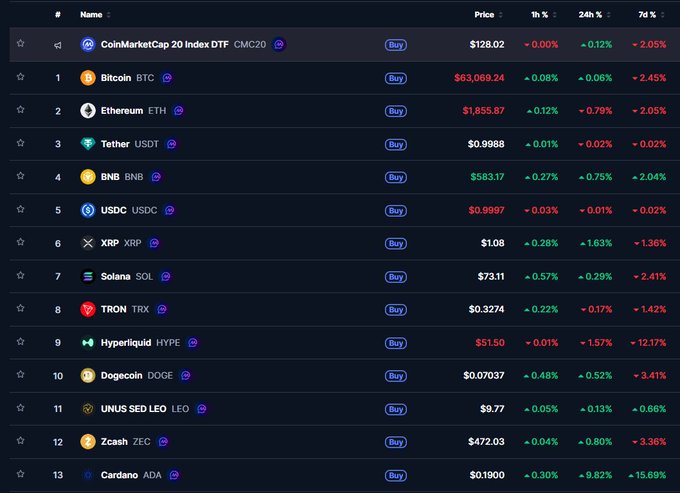Toggle the watchlist star for Cardano
The width and height of the screenshot is (680, 493).
(x=20, y=474)
